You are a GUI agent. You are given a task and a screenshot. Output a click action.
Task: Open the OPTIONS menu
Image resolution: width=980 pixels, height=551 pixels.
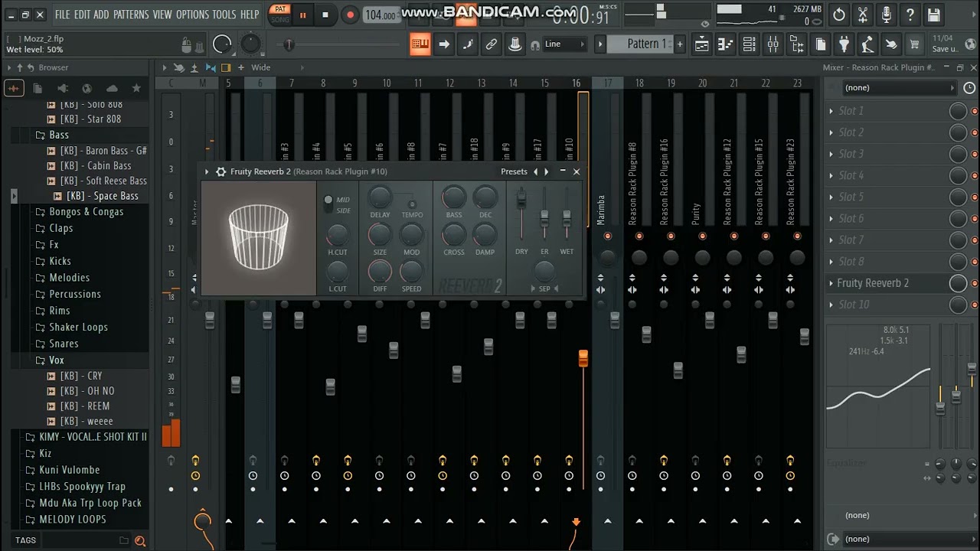coord(192,15)
